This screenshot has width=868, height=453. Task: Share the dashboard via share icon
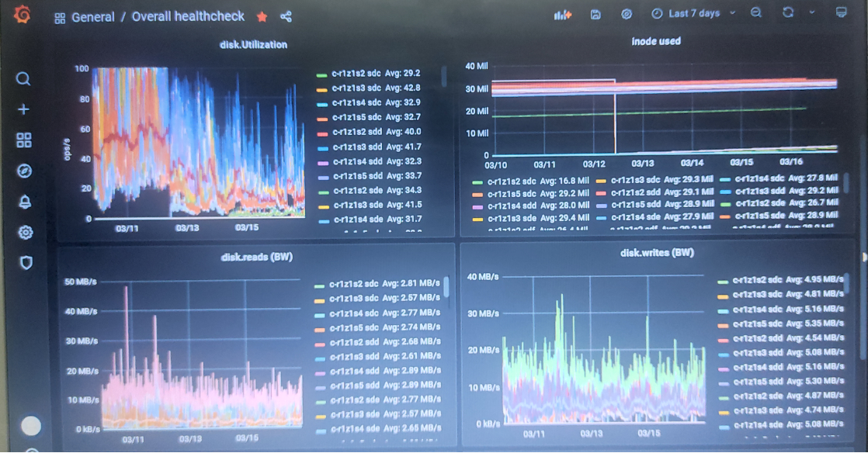point(286,16)
